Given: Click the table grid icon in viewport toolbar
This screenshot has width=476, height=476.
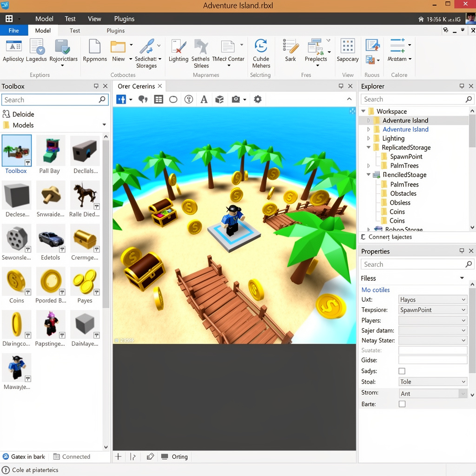Looking at the screenshot, I should point(159,99).
